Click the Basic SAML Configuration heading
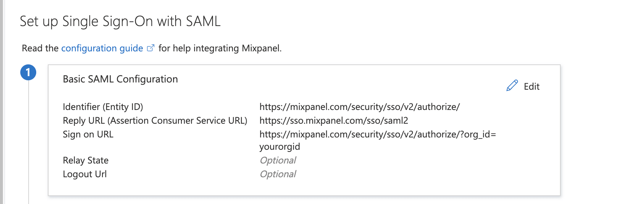Image resolution: width=644 pixels, height=204 pixels. click(120, 79)
